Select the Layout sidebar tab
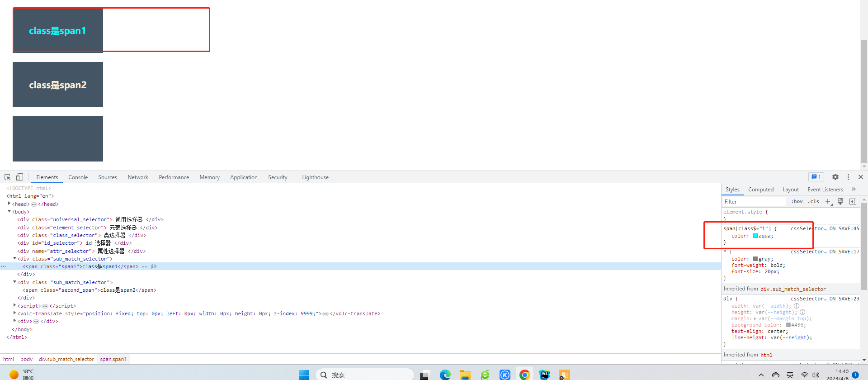The width and height of the screenshot is (868, 380). [791, 190]
